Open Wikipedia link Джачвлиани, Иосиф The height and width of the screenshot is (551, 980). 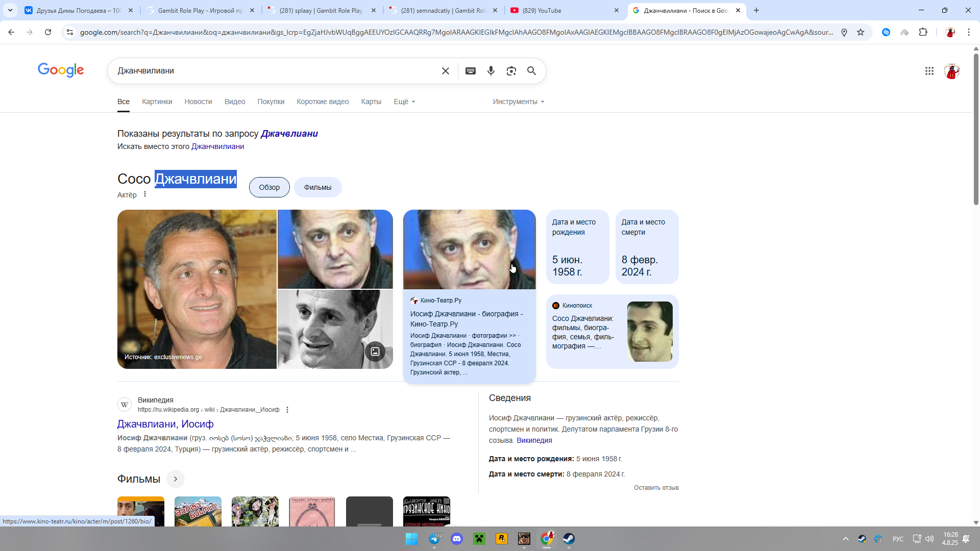[x=165, y=424]
